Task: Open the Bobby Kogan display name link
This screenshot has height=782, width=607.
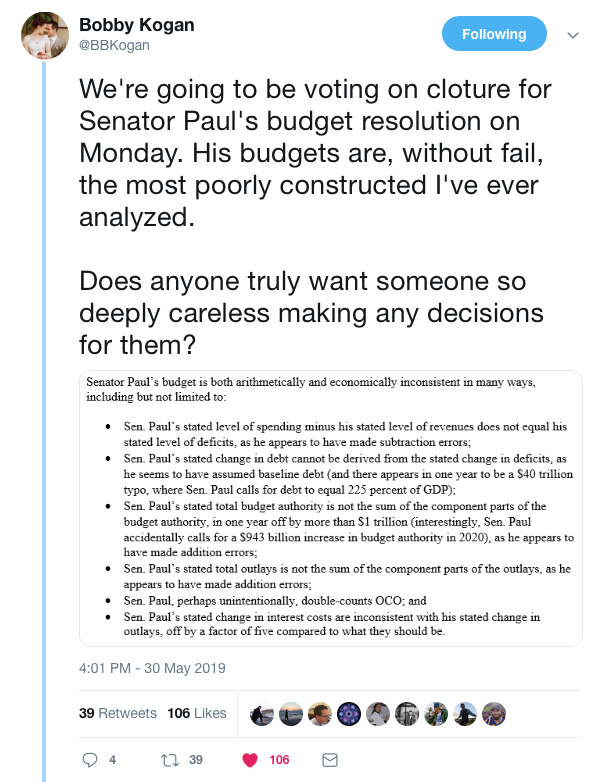Action: (x=137, y=25)
